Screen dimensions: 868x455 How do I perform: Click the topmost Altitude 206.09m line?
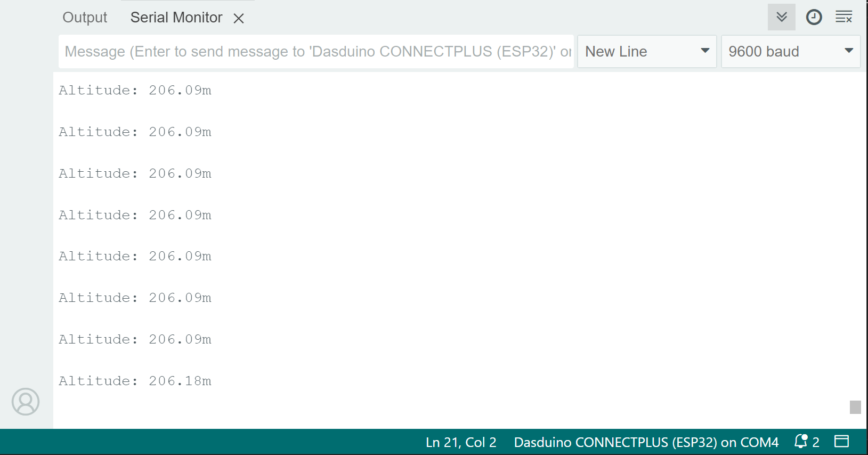[x=135, y=90]
